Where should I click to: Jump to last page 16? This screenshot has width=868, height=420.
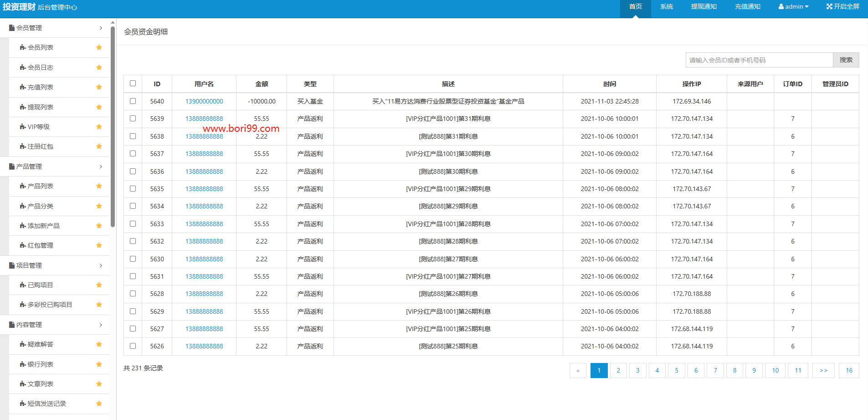849,370
